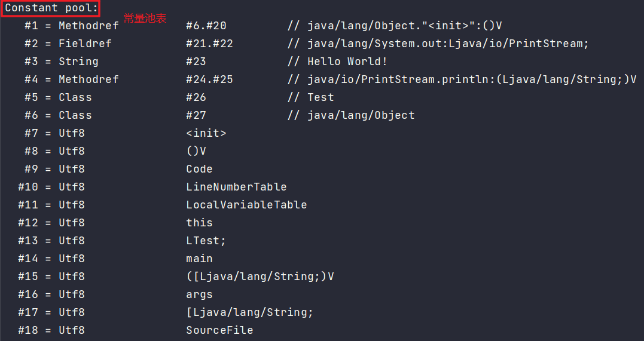Click the red 常量池表 annotation label

pos(145,19)
